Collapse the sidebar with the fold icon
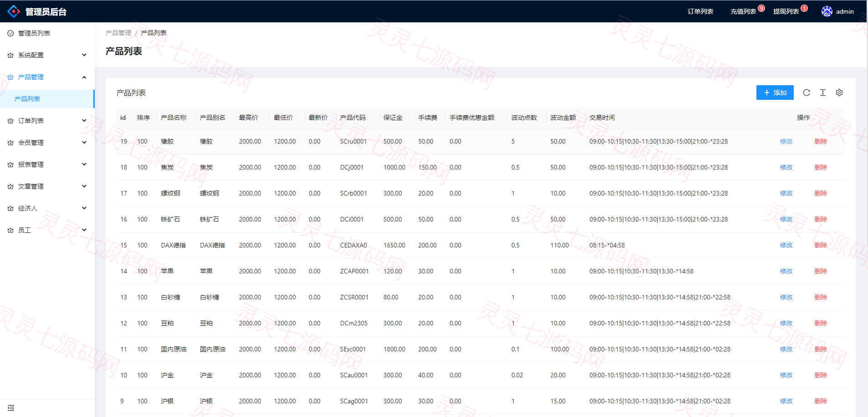This screenshot has width=868, height=417. coord(11,408)
